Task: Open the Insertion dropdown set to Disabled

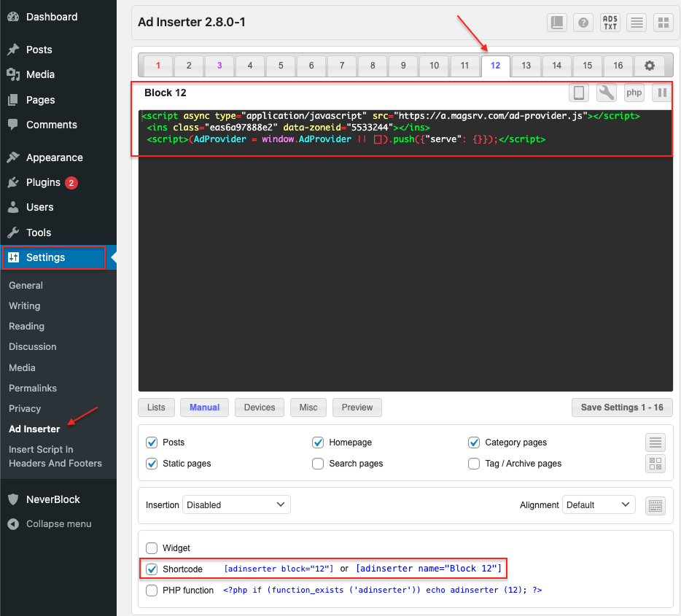Action: [x=236, y=504]
